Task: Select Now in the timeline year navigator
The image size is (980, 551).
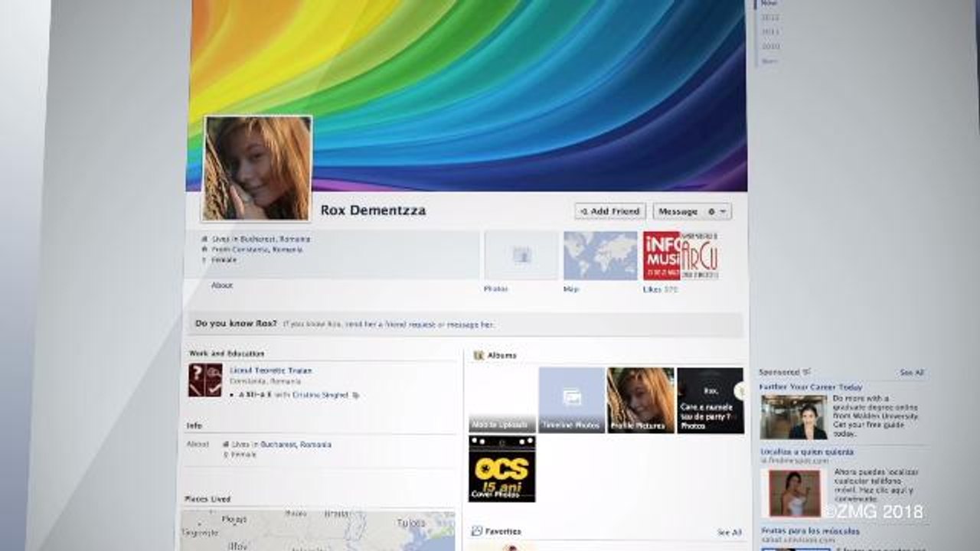Action: click(769, 3)
